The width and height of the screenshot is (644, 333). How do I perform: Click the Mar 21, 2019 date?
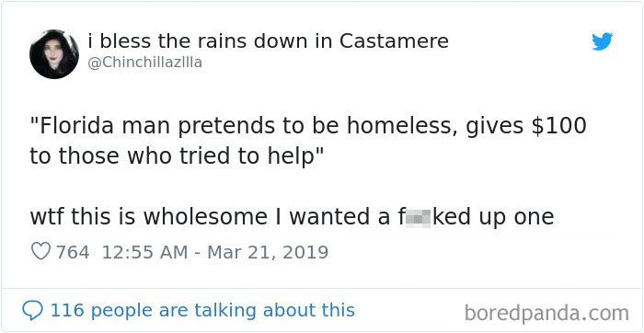click(x=268, y=252)
